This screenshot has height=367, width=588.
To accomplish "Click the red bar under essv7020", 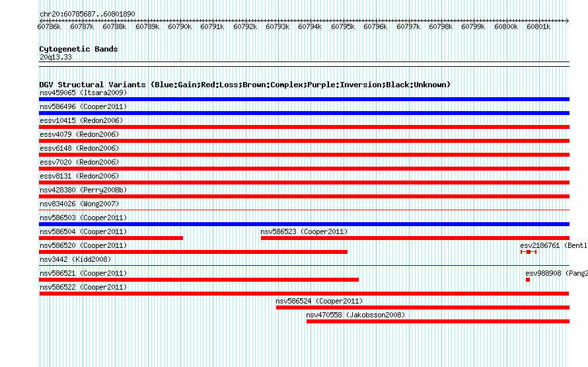I will point(304,169).
